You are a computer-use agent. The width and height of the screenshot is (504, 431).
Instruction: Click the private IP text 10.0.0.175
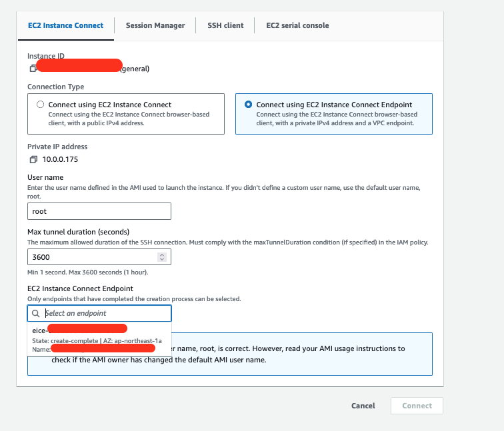[x=60, y=159]
